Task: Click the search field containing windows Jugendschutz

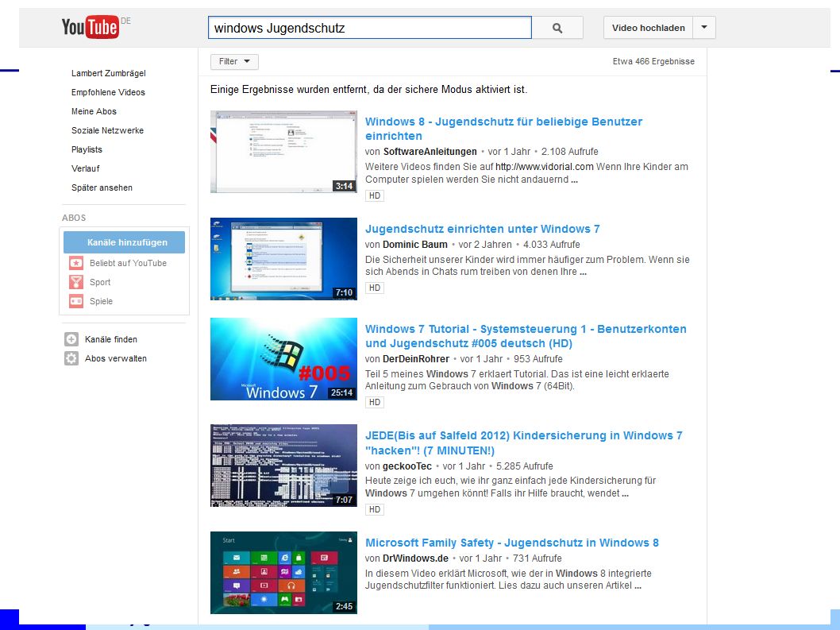Action: 370,28
